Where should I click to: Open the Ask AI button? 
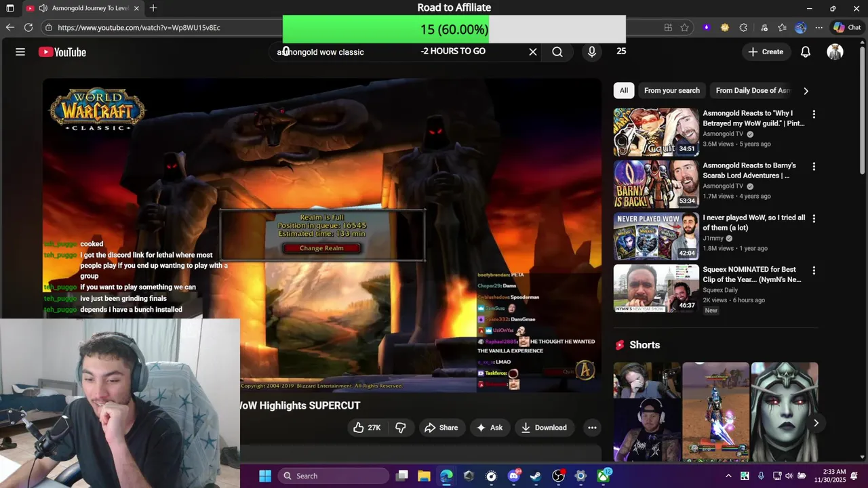pos(490,428)
